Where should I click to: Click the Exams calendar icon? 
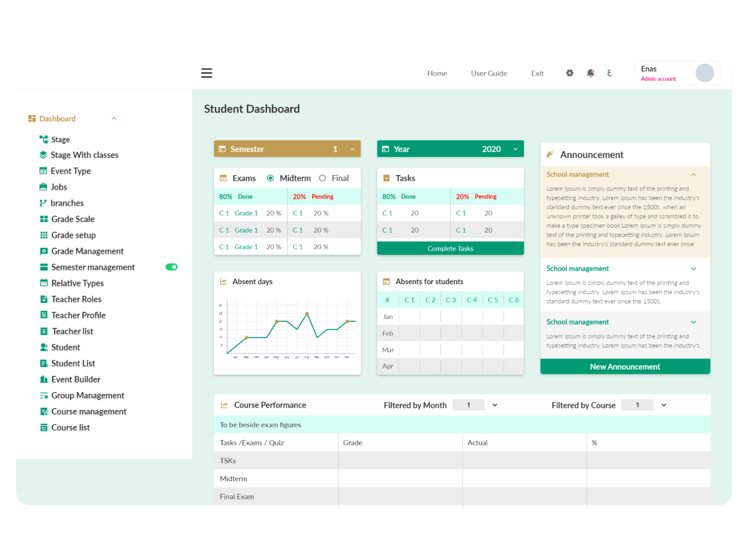tap(223, 178)
